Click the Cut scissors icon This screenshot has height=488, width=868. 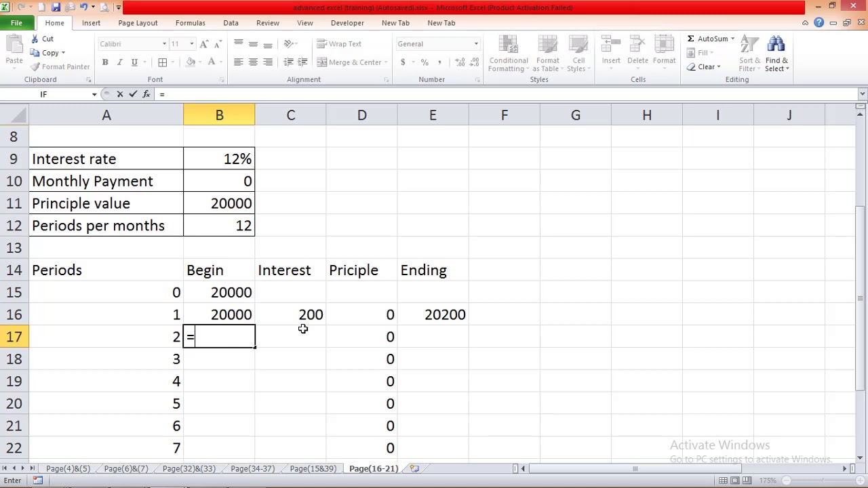(x=35, y=39)
